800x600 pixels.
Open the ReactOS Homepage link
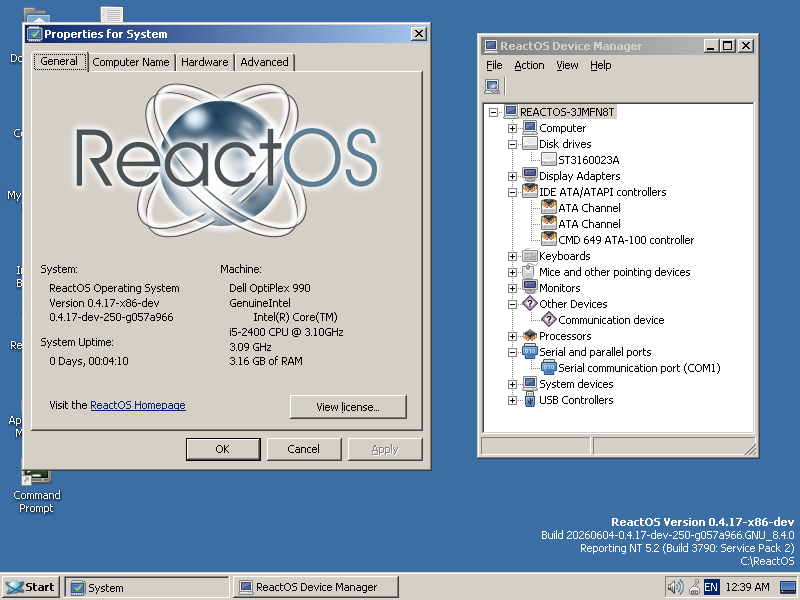(138, 405)
